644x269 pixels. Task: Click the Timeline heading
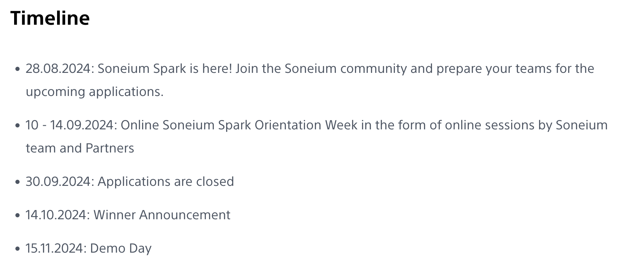(x=50, y=18)
